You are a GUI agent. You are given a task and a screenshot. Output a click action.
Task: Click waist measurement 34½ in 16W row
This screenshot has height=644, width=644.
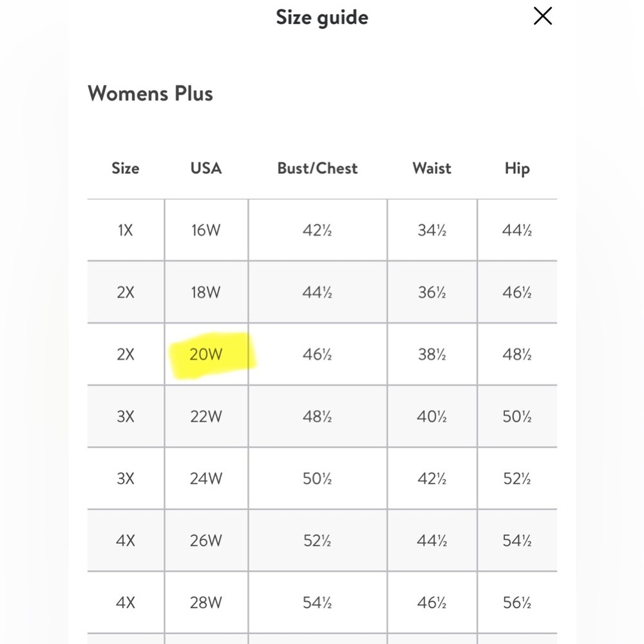point(432,230)
